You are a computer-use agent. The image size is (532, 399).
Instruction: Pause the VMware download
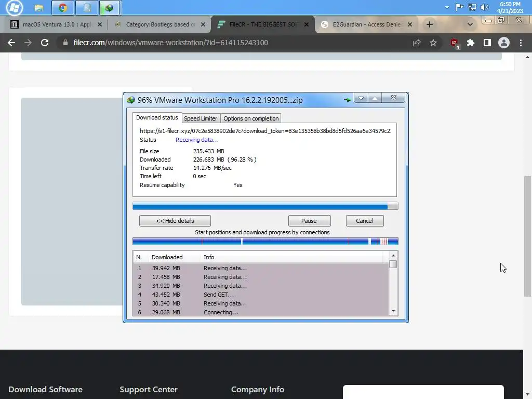click(309, 221)
